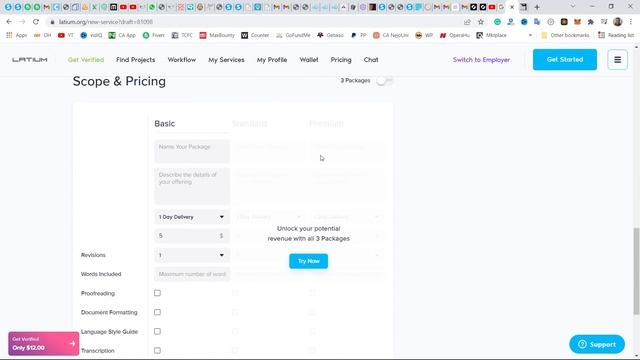Click the browser address bar URL
The width and height of the screenshot is (640, 360).
106,22
